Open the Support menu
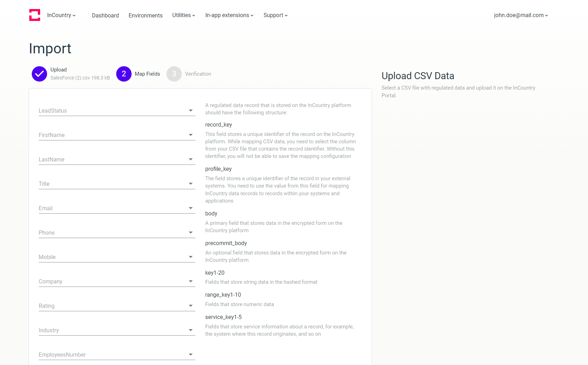 (x=275, y=15)
